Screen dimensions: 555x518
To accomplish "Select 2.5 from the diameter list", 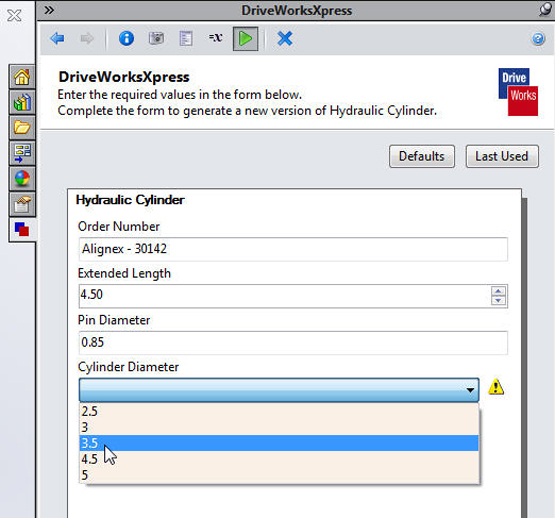I will coord(279,411).
